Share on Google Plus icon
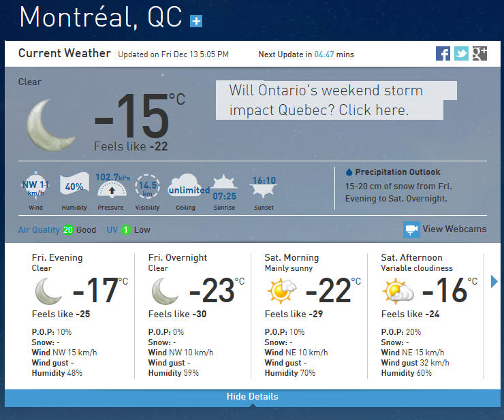504x420 pixels. 479,53
